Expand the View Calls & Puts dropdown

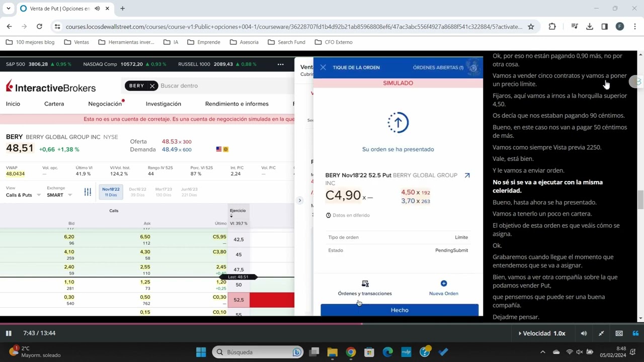[x=23, y=195]
